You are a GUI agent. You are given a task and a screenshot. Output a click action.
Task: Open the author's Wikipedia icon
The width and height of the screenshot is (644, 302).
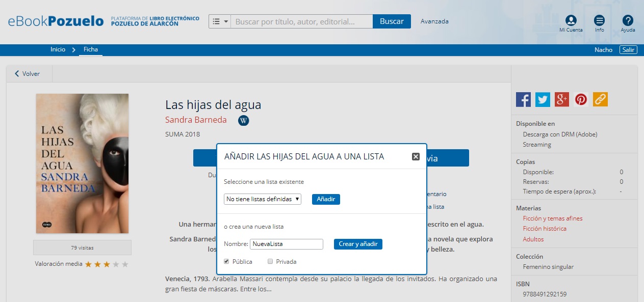244,121
